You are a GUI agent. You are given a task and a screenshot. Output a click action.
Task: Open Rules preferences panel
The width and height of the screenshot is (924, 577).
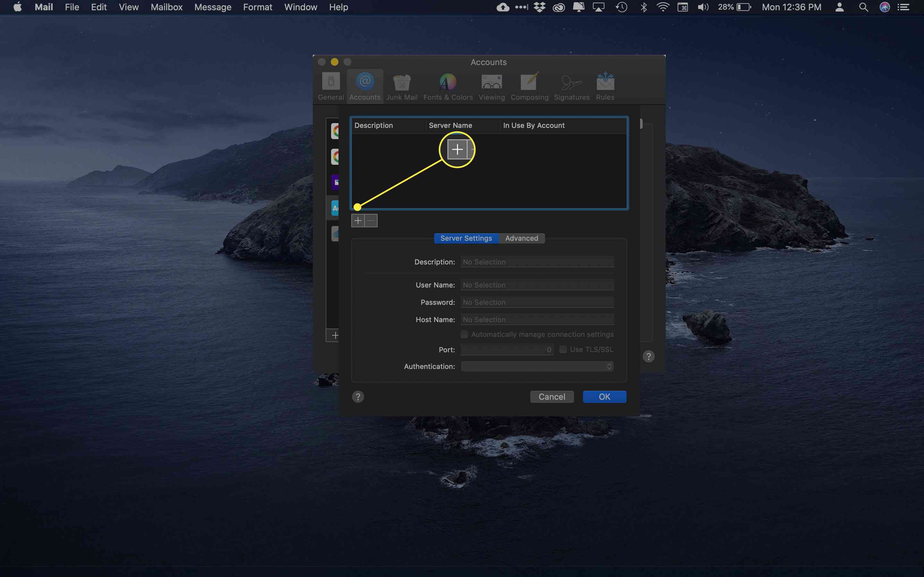click(605, 85)
